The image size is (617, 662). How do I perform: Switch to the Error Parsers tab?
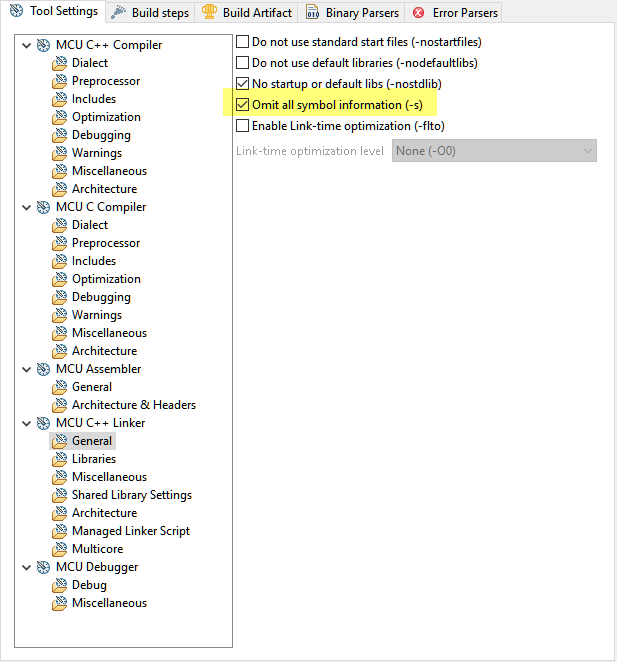tap(454, 13)
